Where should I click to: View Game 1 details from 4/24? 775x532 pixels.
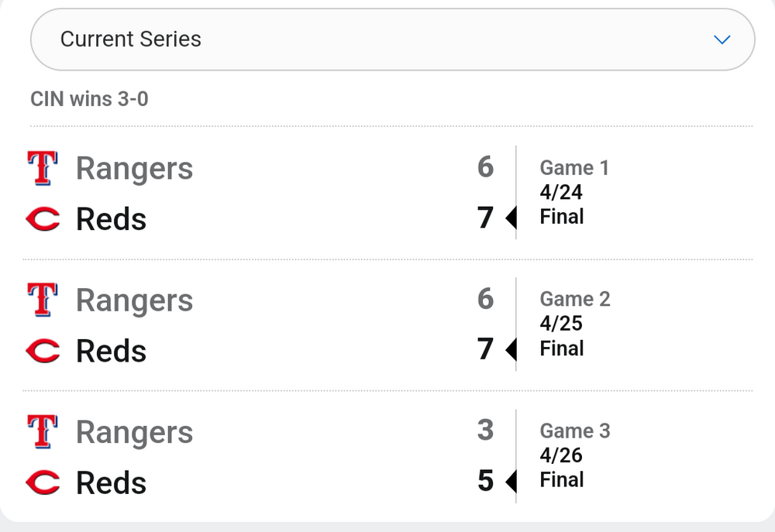pyautogui.click(x=573, y=192)
